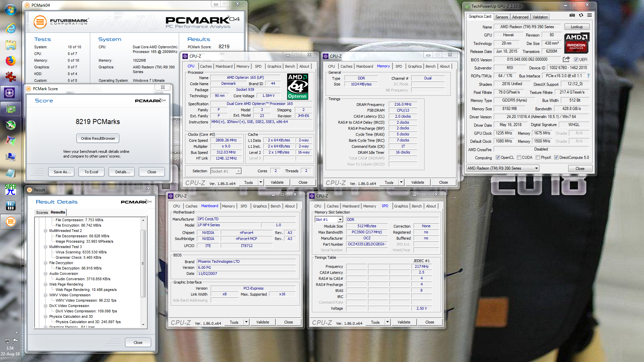This screenshot has height=362, width=644.
Task: Click Validate in CPU-Z Memory window
Action: pos(418,182)
